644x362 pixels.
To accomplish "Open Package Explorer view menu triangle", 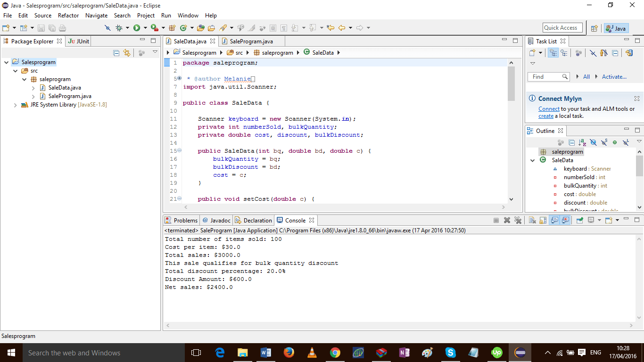I will coord(155,52).
